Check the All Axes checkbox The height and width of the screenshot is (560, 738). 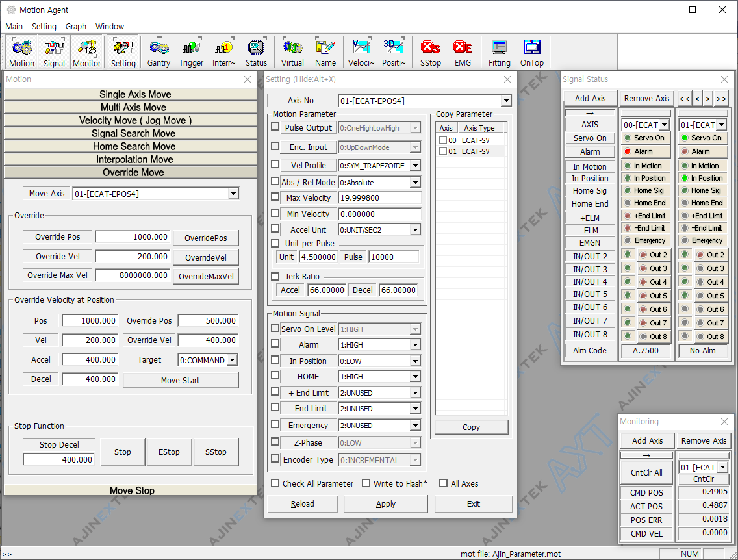[x=444, y=483]
